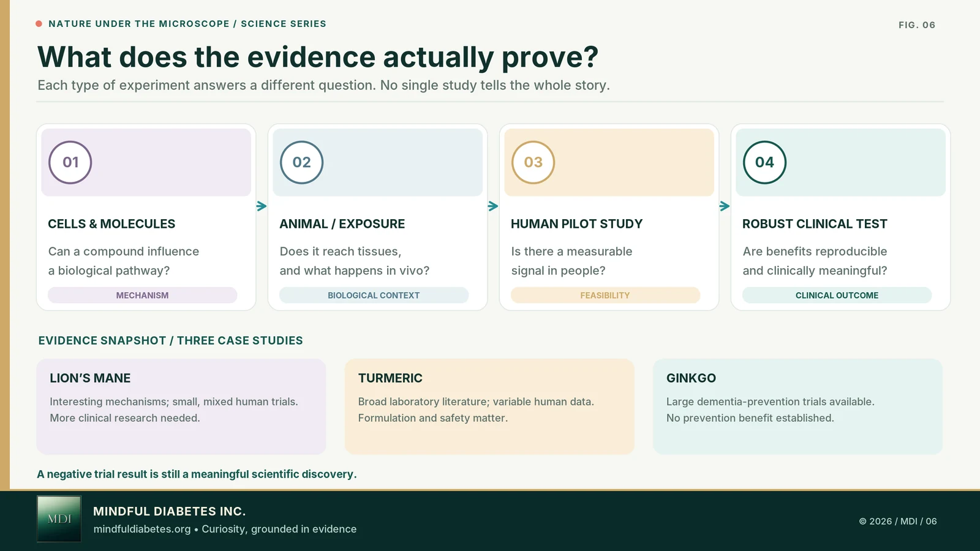The width and height of the screenshot is (980, 551).
Task: Select the CLINICAL OUTCOME tag pill
Action: tap(837, 295)
